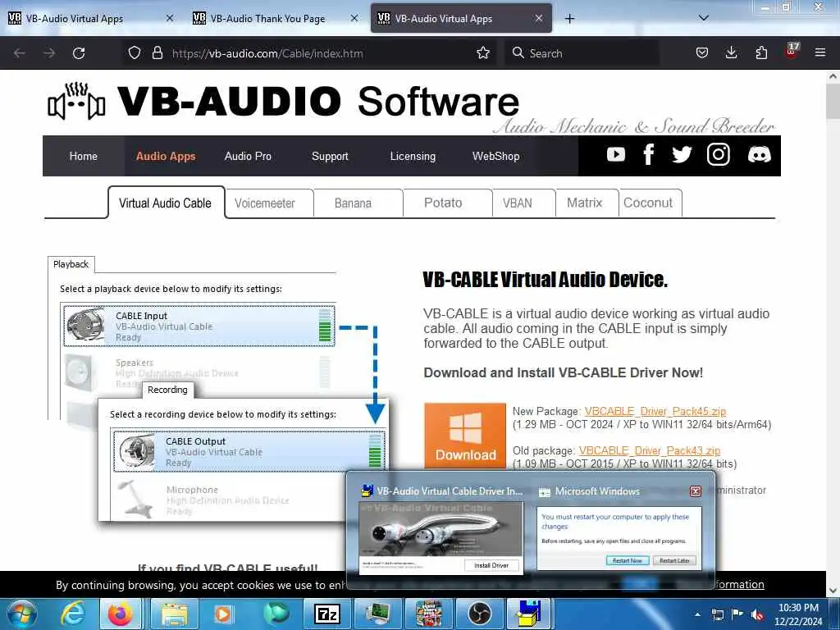
Task: Close the Microsoft Windows preview thumbnail
Action: (696, 491)
